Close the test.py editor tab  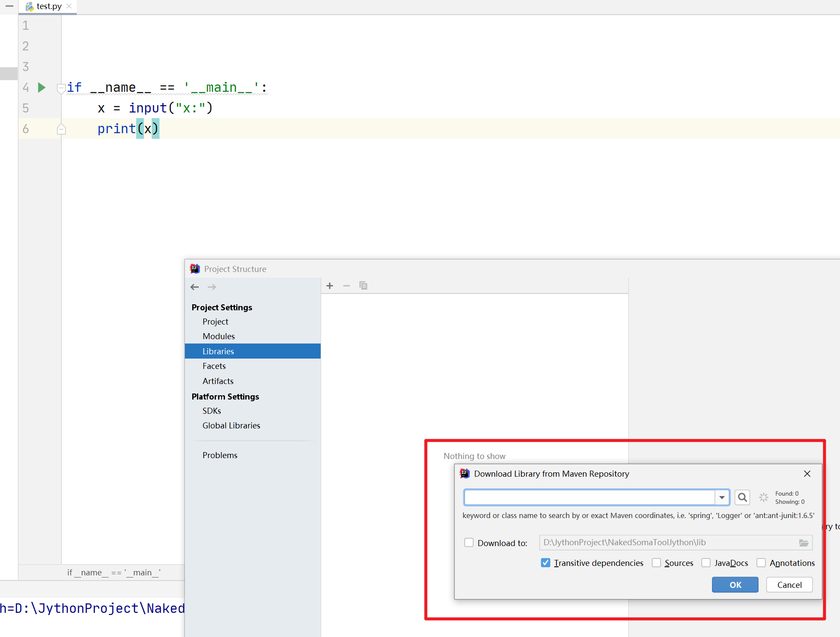[x=69, y=6]
